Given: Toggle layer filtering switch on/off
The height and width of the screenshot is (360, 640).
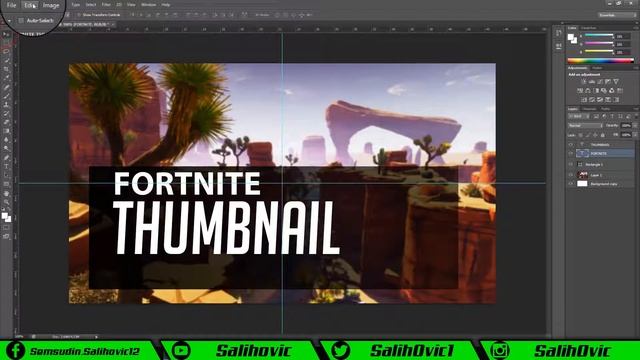Looking at the screenshot, I should click(x=636, y=116).
